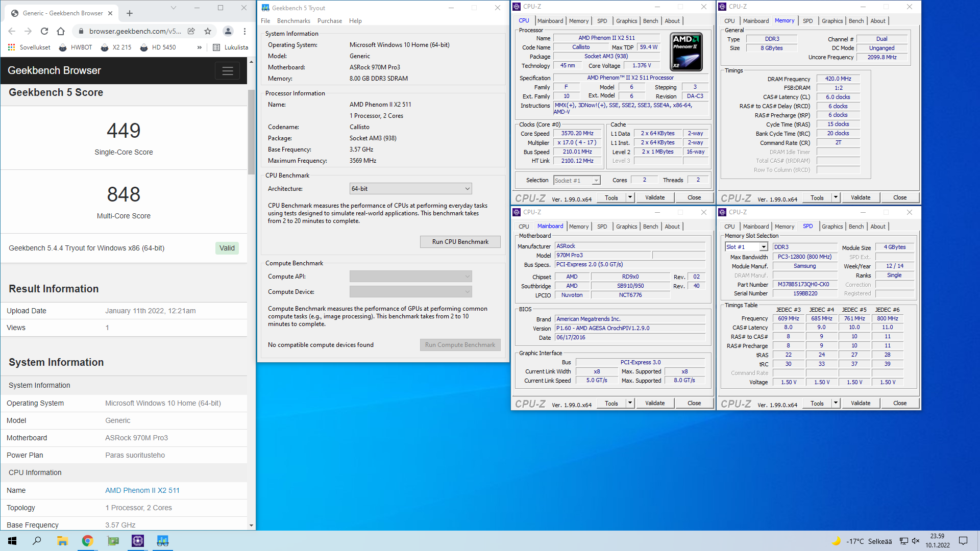Click Run Compute Benchmark button

pos(460,345)
